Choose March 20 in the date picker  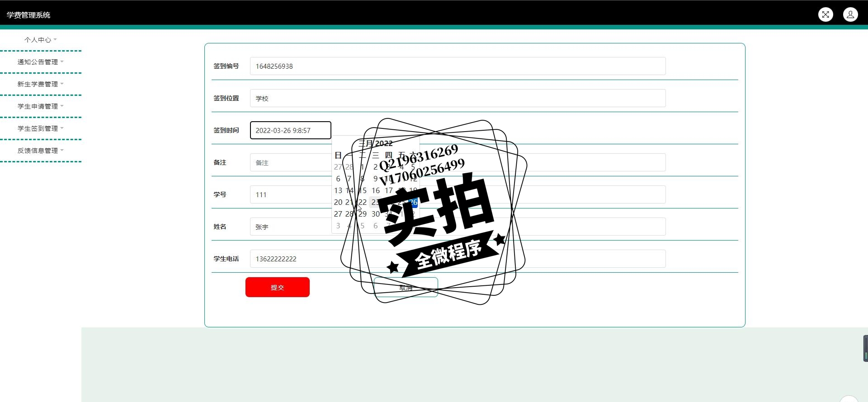[x=338, y=202]
